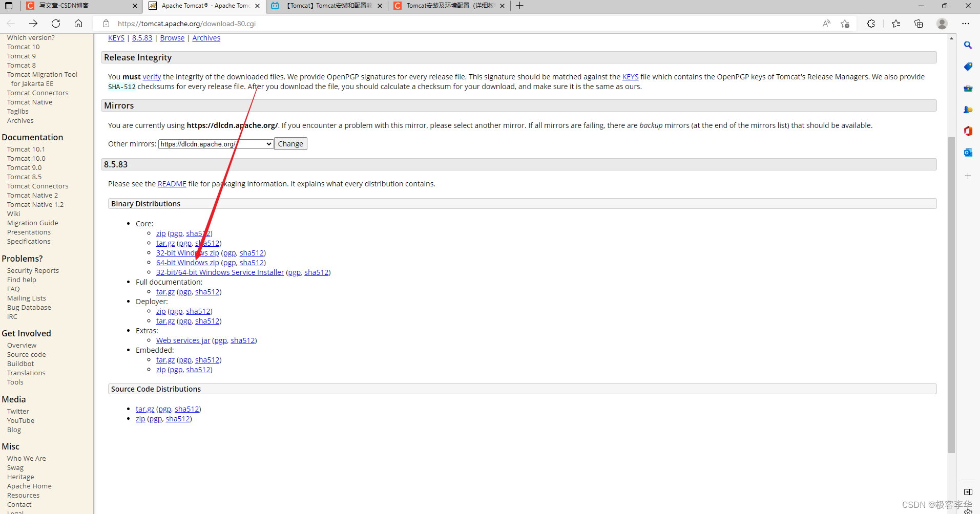Open browser settings and more menu

[x=966, y=24]
